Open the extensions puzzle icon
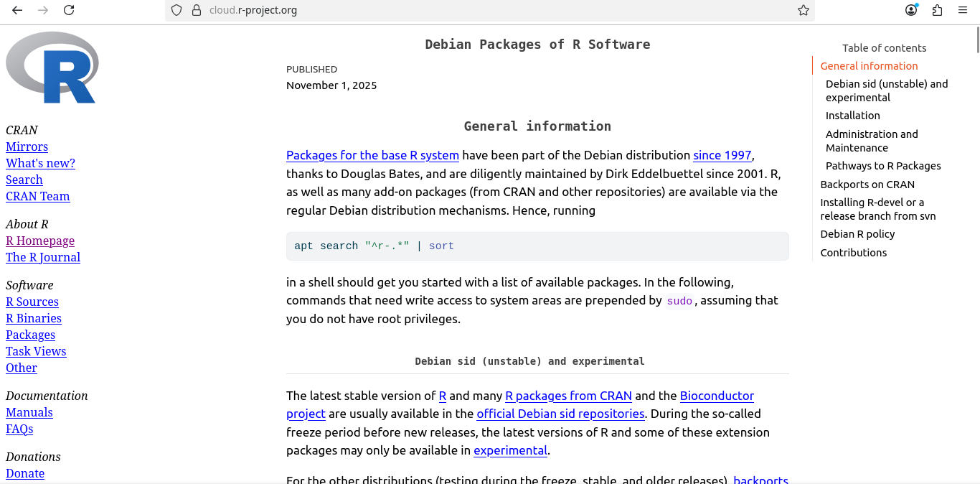The image size is (980, 484). (x=937, y=10)
